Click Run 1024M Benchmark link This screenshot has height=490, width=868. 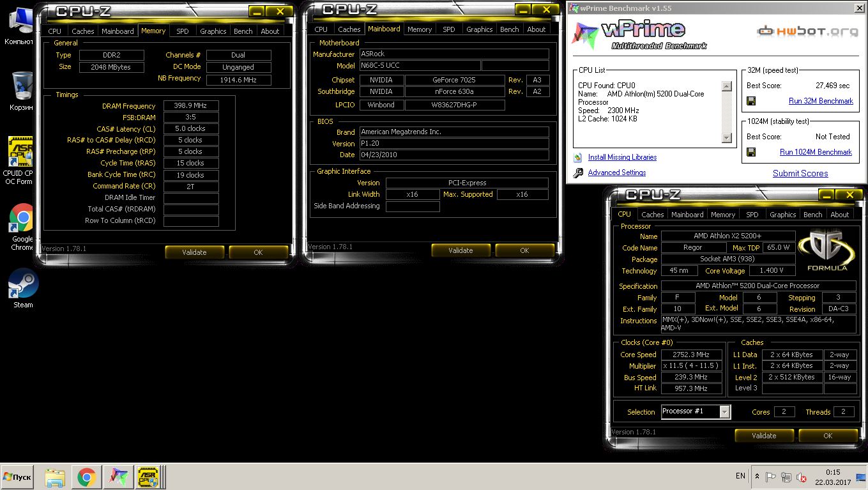tap(816, 152)
